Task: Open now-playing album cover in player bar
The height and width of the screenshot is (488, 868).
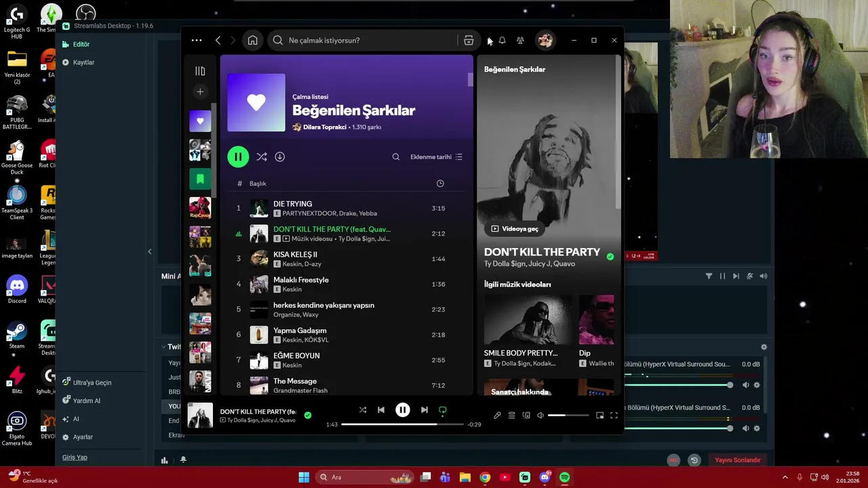Action: (x=200, y=415)
